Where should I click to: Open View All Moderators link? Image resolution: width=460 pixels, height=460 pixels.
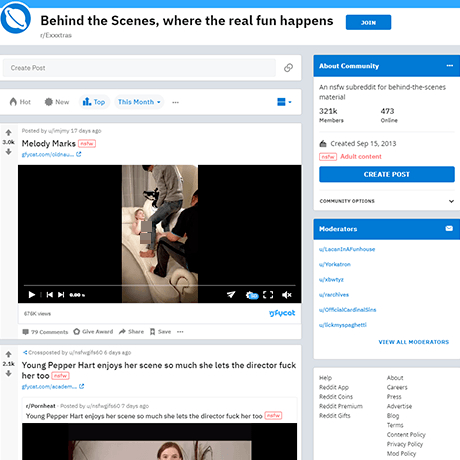(414, 342)
